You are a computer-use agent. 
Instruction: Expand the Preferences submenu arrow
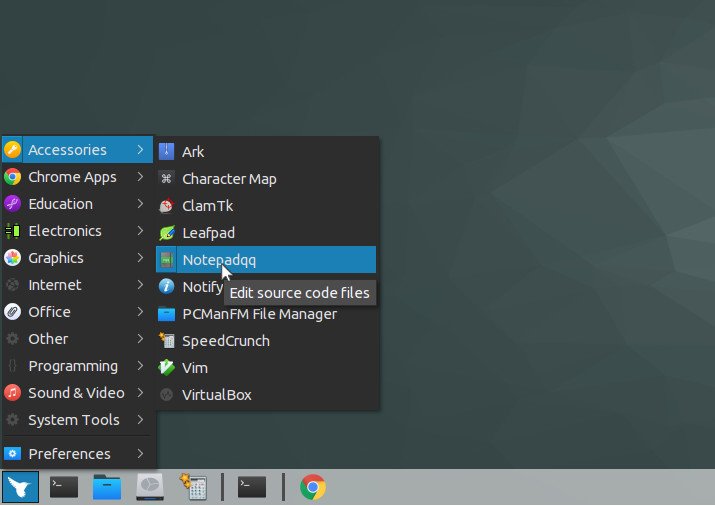(x=140, y=454)
